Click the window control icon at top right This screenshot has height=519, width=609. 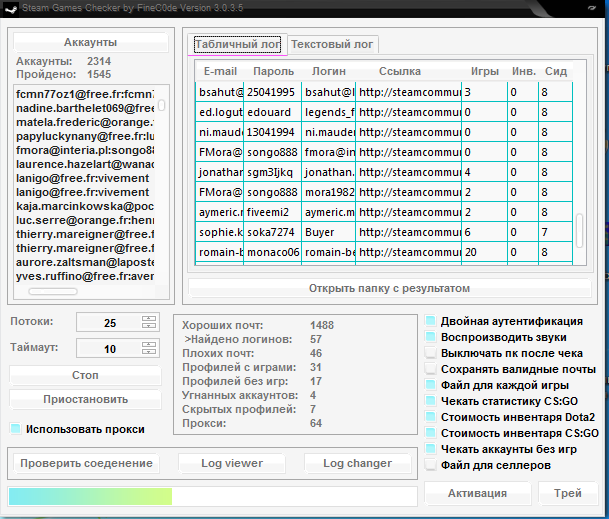point(592,7)
